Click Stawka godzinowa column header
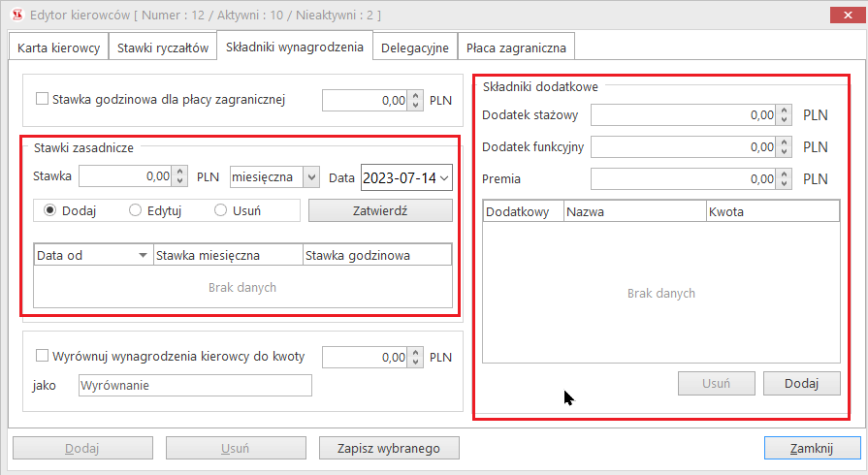This screenshot has width=868, height=475. pyautogui.click(x=377, y=255)
